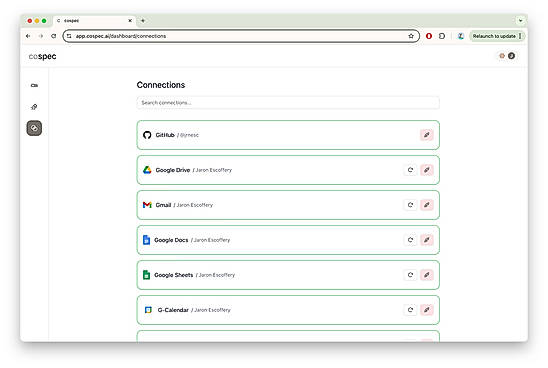Image resolution: width=548 pixels, height=368 pixels.
Task: Click the Opera extension icon in browser toolbar
Action: [429, 36]
